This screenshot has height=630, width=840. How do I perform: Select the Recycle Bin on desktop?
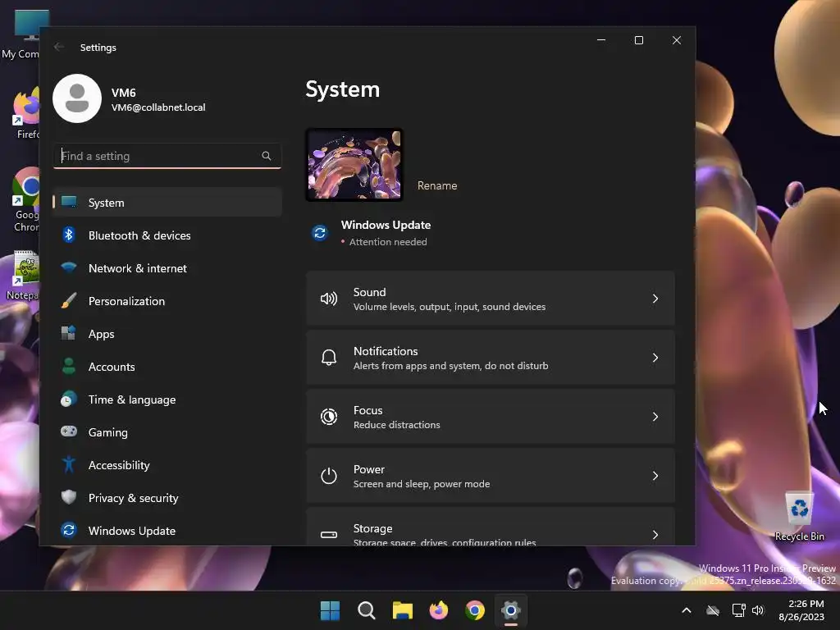[x=799, y=517]
